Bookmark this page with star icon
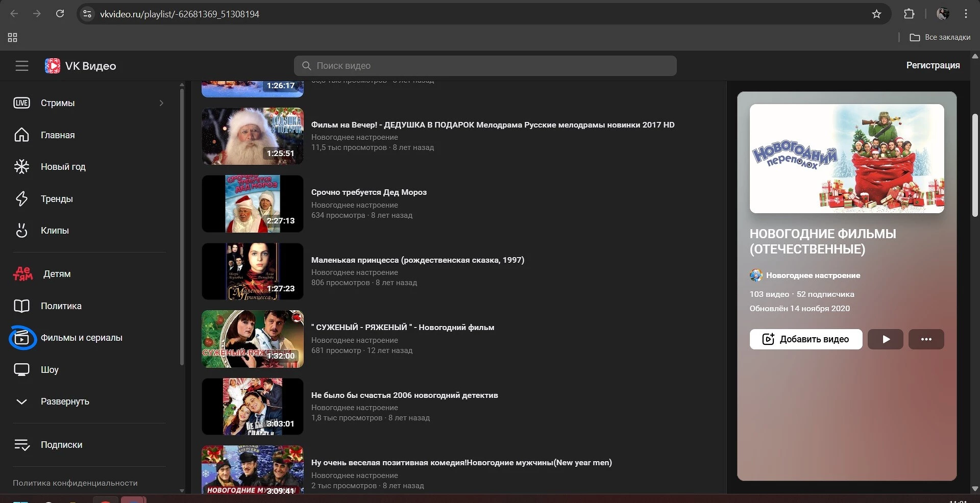Image resolution: width=980 pixels, height=503 pixels. 876,14
